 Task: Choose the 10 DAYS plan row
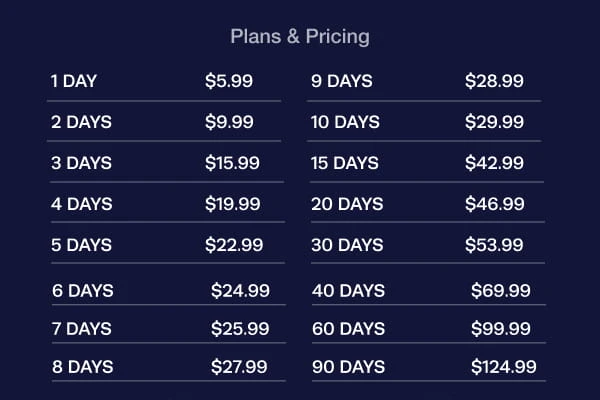[346, 122]
